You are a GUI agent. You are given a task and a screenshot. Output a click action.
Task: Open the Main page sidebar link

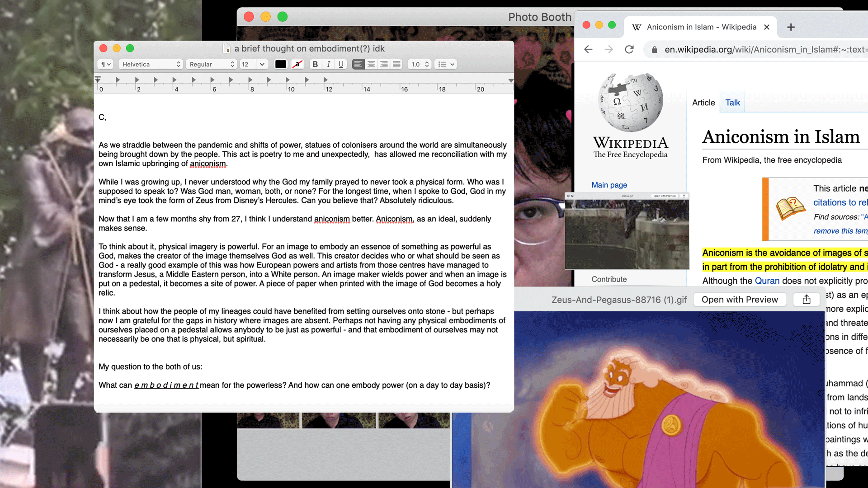click(x=609, y=185)
